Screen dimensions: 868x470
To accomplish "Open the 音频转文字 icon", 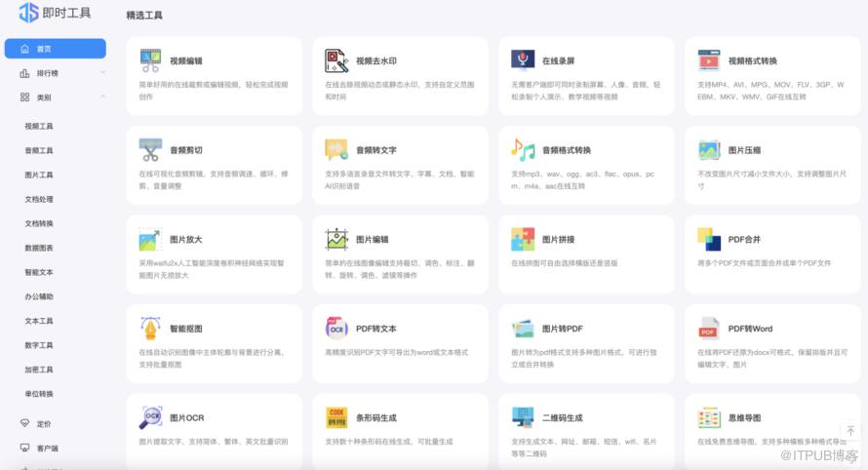I will pos(336,149).
